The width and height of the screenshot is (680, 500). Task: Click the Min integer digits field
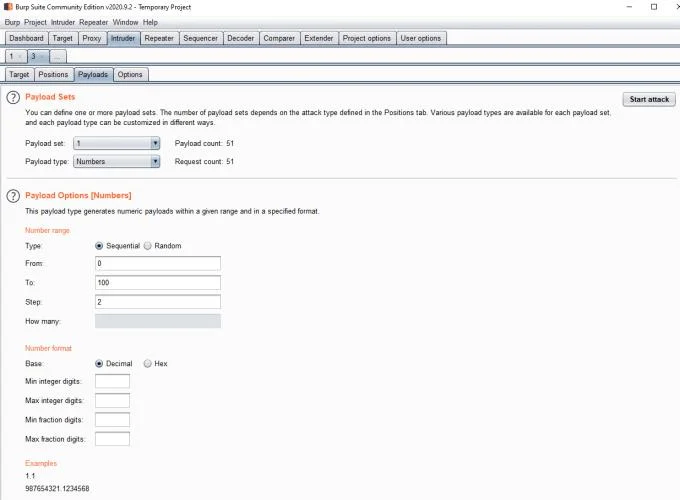(x=112, y=382)
